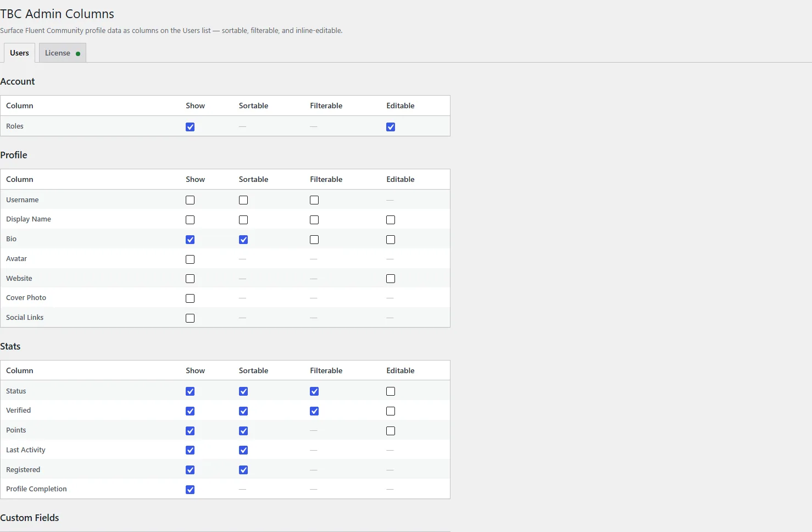Enable Editable for Status
The height and width of the screenshot is (532, 812).
tap(391, 391)
